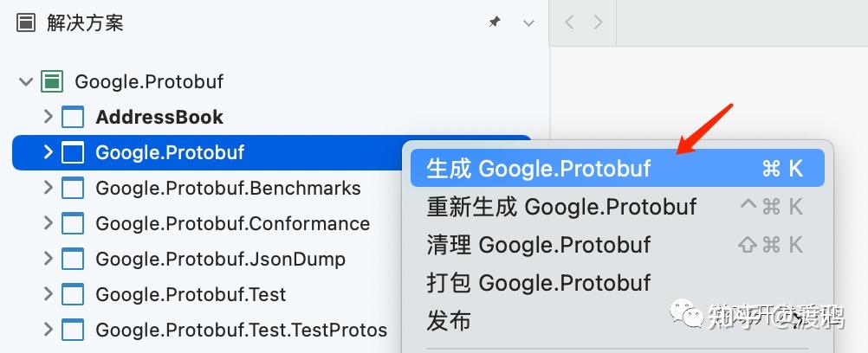Expand the AddressBook project node

click(x=49, y=118)
